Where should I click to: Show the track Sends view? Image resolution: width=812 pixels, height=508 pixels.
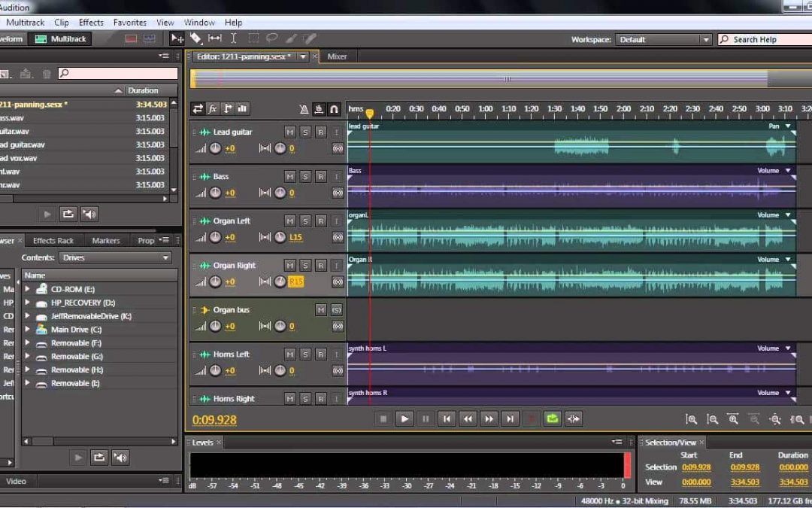click(x=227, y=109)
